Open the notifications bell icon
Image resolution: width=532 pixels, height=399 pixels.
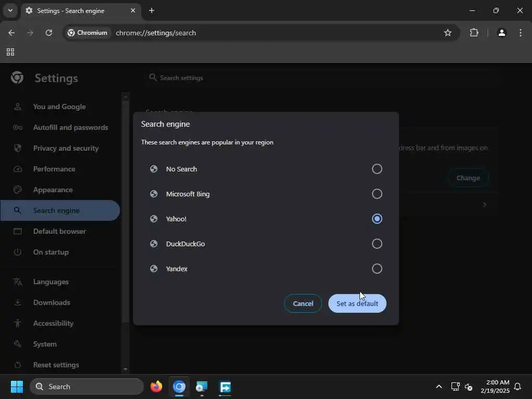517,387
